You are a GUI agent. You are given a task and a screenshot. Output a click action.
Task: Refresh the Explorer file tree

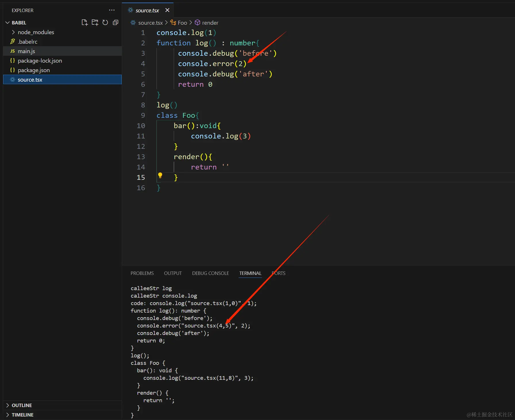[105, 22]
